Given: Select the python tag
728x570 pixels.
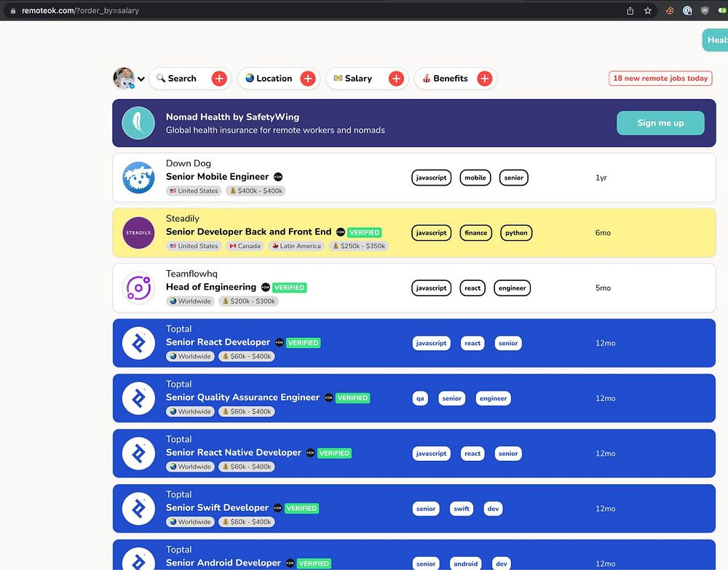Looking at the screenshot, I should tap(516, 232).
